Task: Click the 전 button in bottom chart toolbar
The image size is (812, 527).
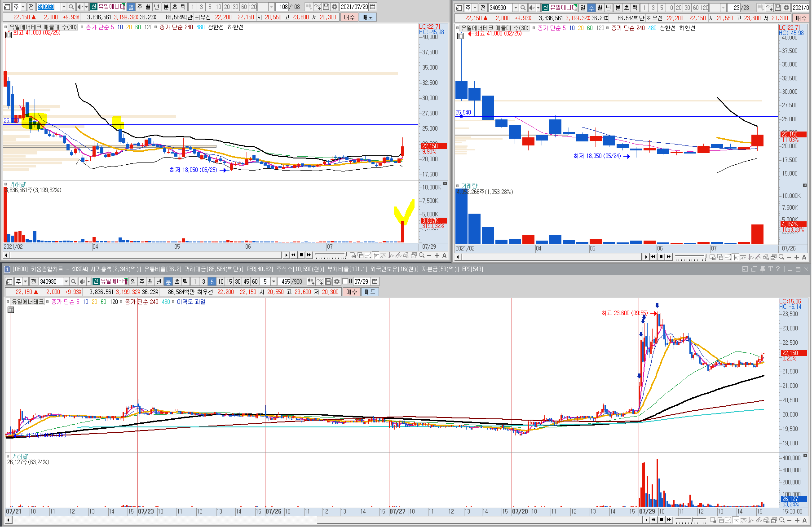Action: (x=33, y=281)
